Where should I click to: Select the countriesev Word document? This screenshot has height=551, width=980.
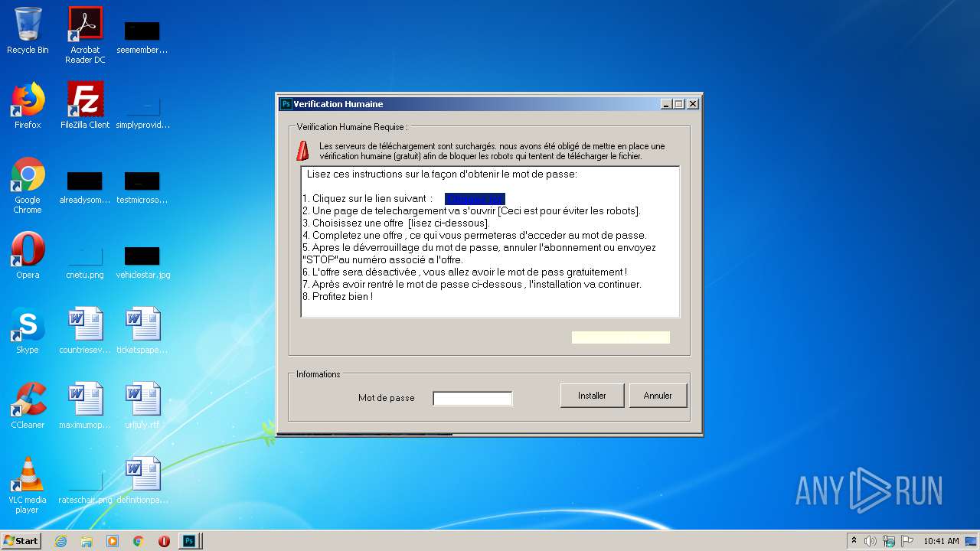85,331
